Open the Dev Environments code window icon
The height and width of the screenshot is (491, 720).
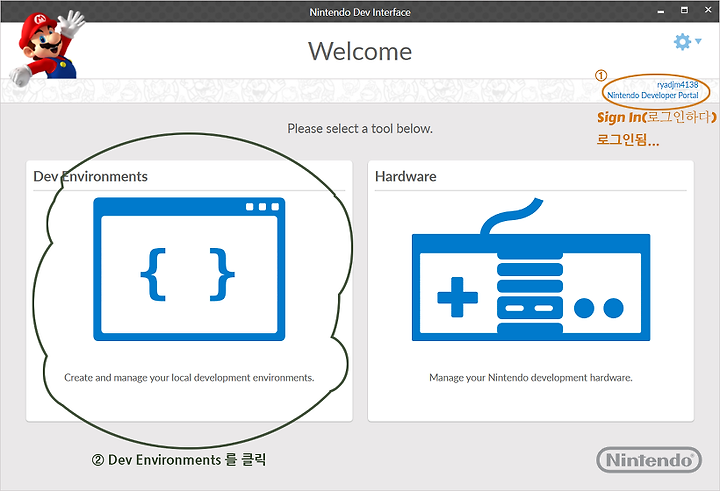[189, 269]
